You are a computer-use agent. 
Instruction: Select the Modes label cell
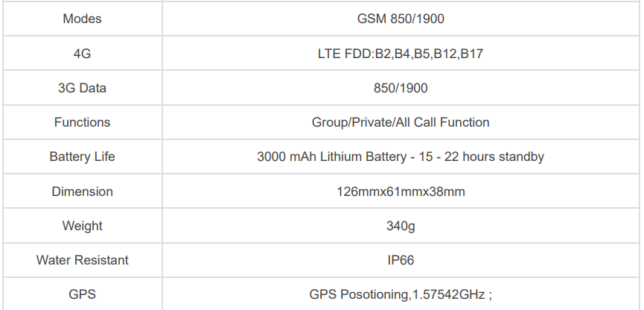(x=82, y=19)
